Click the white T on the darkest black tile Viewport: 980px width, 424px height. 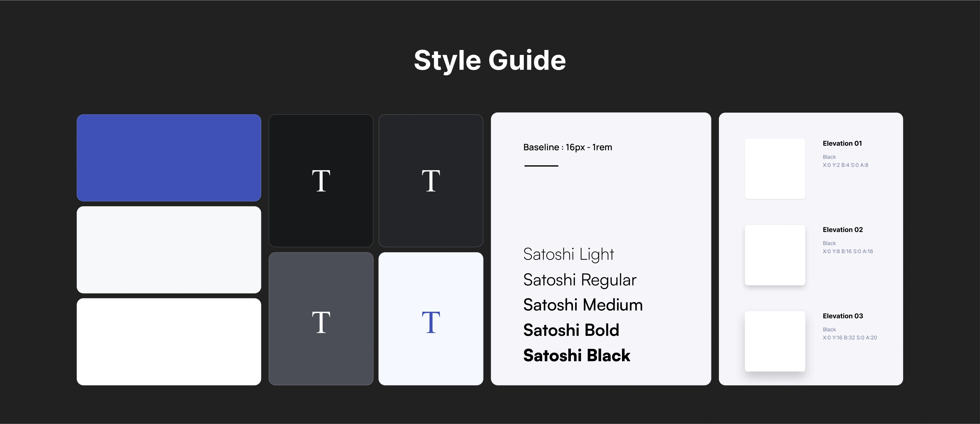click(321, 181)
